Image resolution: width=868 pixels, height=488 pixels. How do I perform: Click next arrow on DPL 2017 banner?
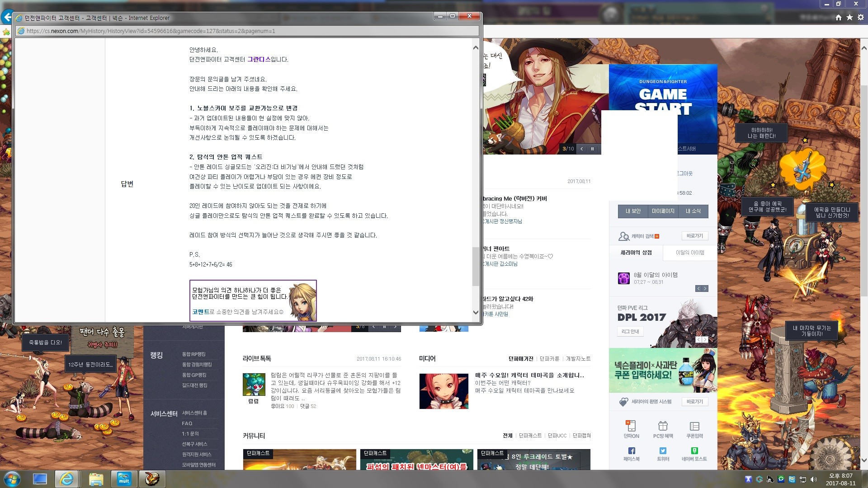pyautogui.click(x=705, y=339)
